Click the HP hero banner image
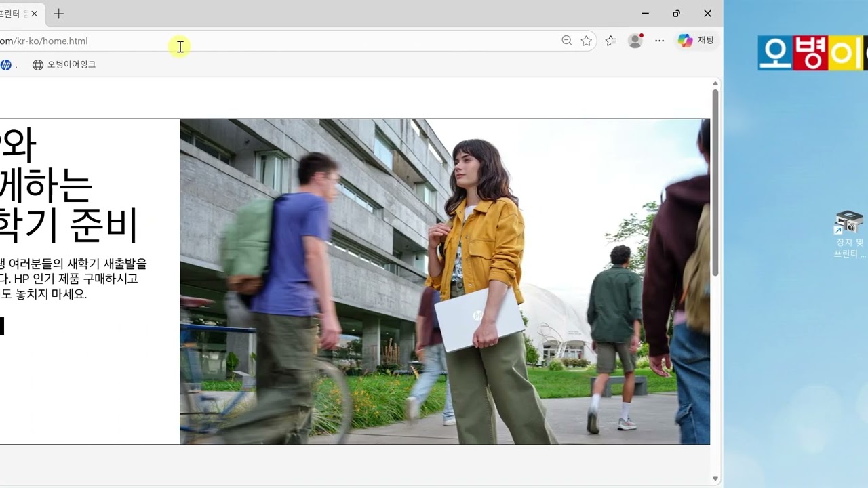The width and height of the screenshot is (868, 488). click(x=445, y=281)
